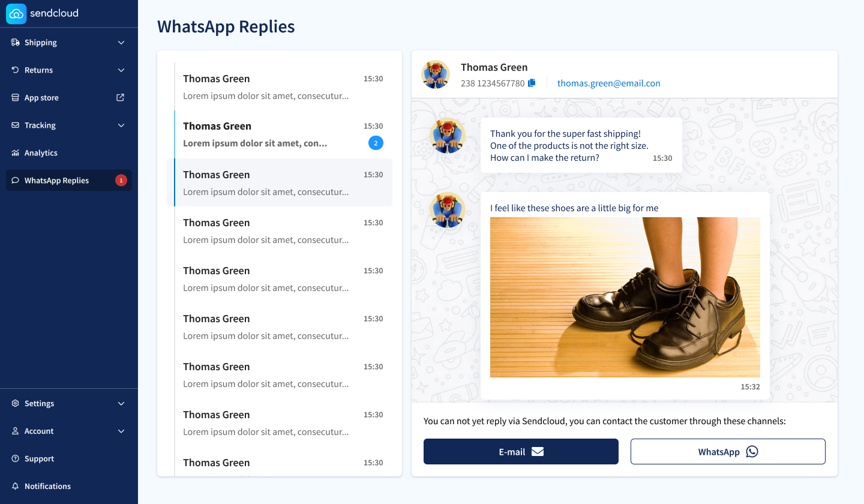The image size is (864, 504).
Task: Click avatar next to shipping thank-you message
Action: tap(448, 136)
